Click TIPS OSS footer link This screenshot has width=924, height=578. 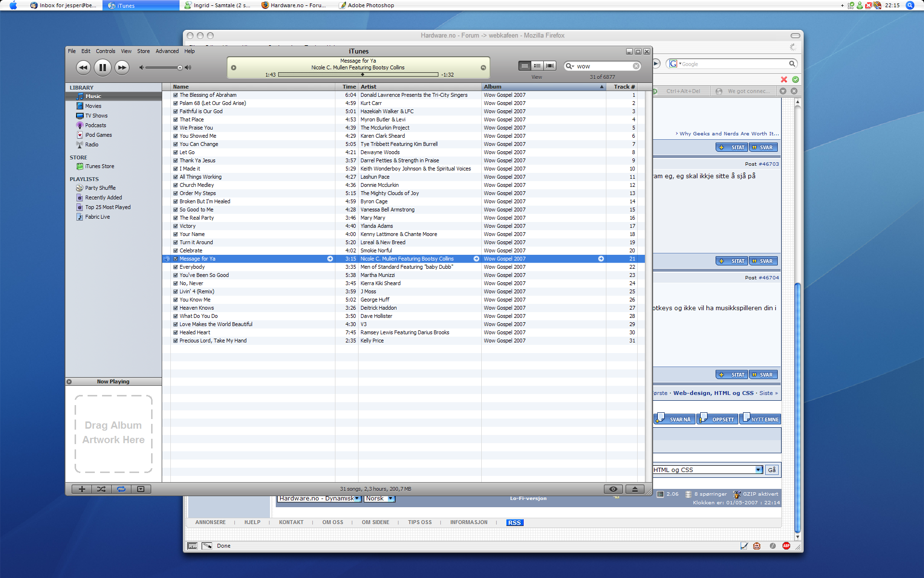(x=420, y=523)
